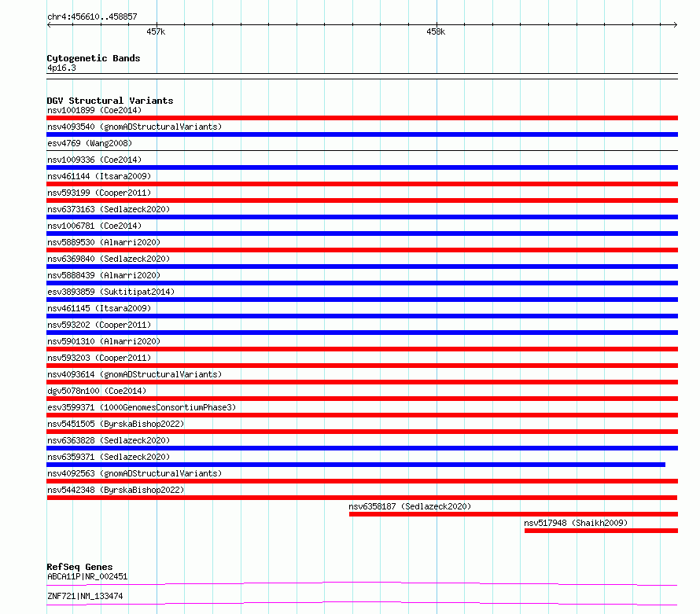Click the nsv5451505 (ByrskaBishop2022) label
The width and height of the screenshot is (700, 614).
pos(116,424)
